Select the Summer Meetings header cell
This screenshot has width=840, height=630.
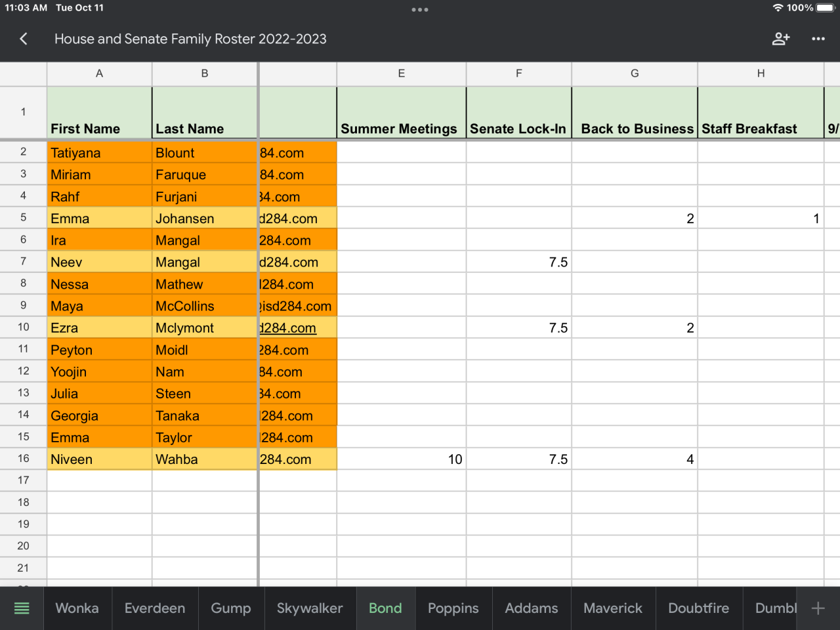click(x=402, y=113)
